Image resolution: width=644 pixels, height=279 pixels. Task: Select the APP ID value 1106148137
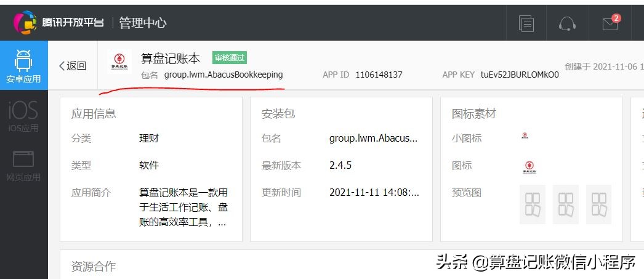[x=379, y=75]
